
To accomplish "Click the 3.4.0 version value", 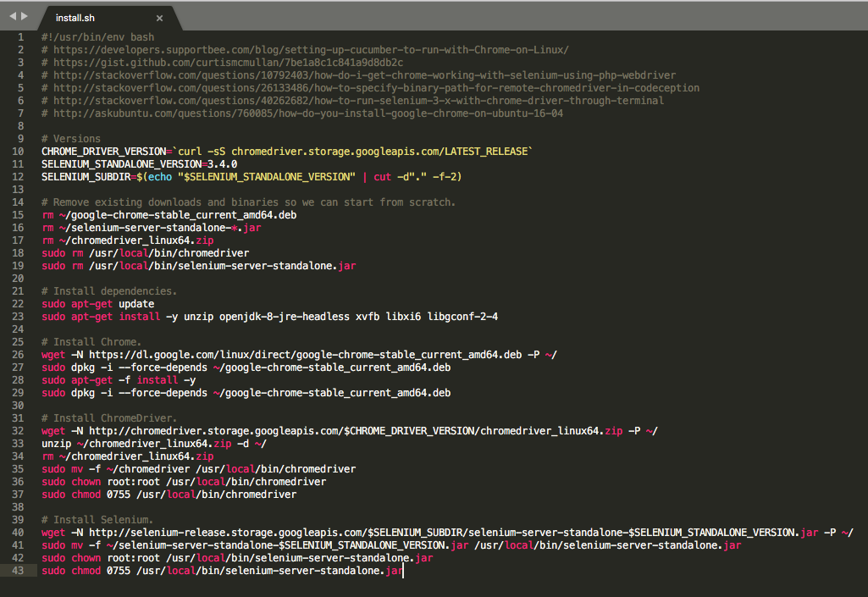I will point(223,164).
